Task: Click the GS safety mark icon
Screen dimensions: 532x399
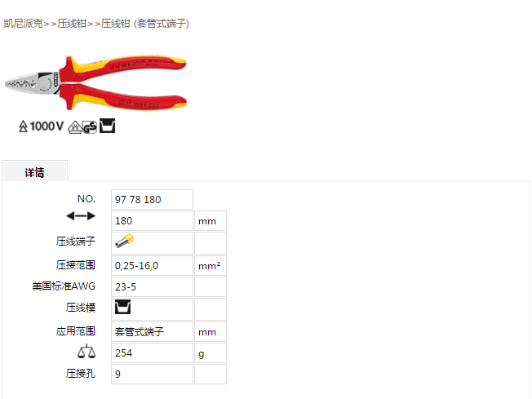Action: [x=90, y=127]
